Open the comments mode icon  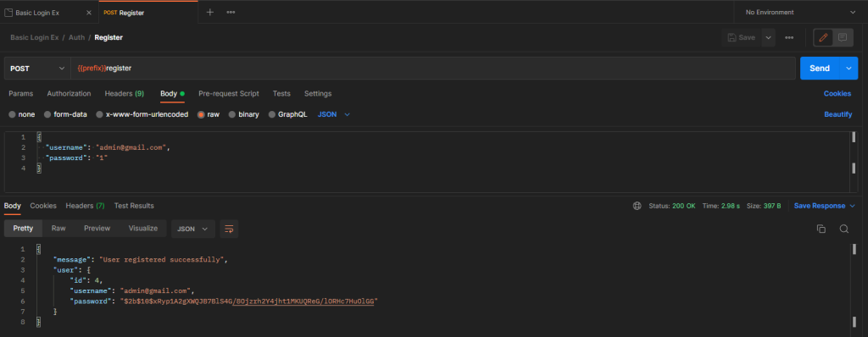pyautogui.click(x=843, y=37)
